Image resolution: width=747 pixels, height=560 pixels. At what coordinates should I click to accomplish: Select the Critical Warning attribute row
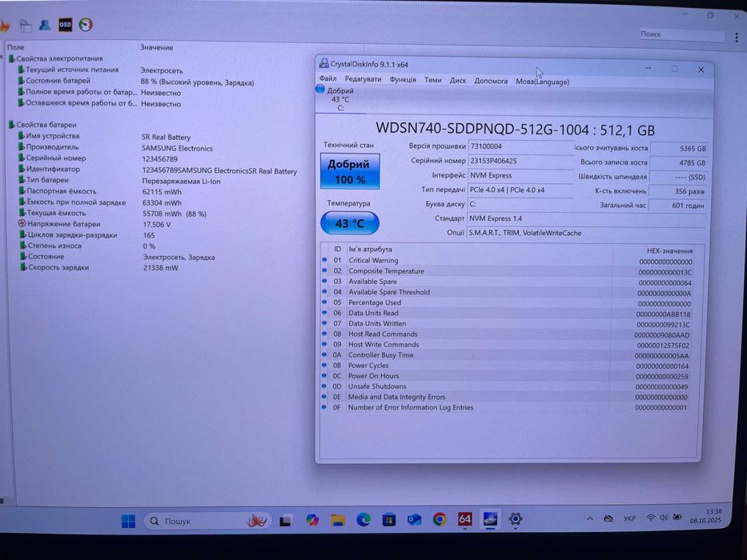[x=508, y=261]
